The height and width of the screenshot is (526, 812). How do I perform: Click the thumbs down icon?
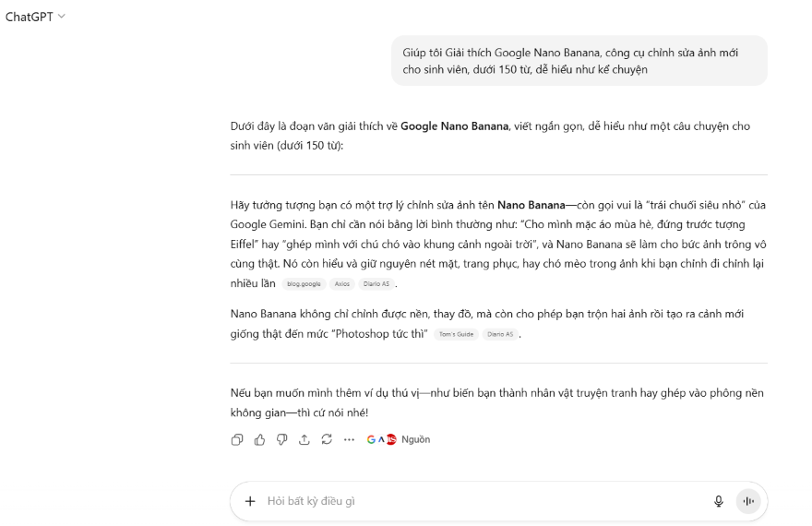tap(281, 440)
